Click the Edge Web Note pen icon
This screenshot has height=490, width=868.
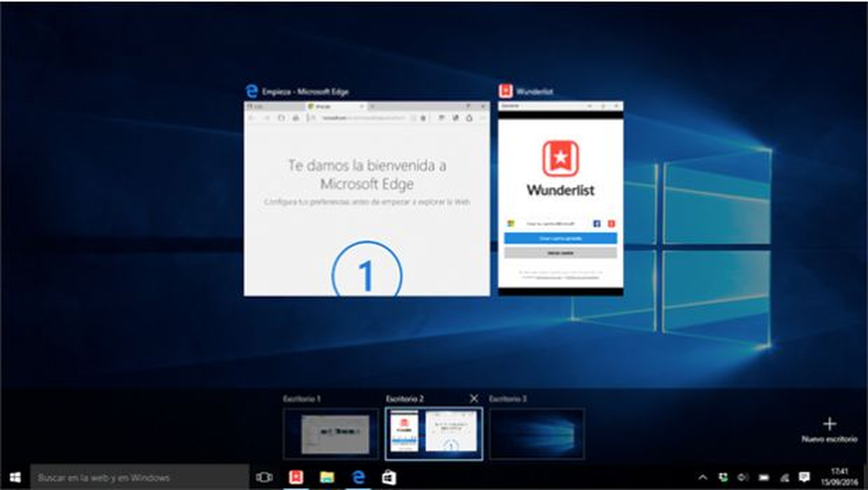455,118
